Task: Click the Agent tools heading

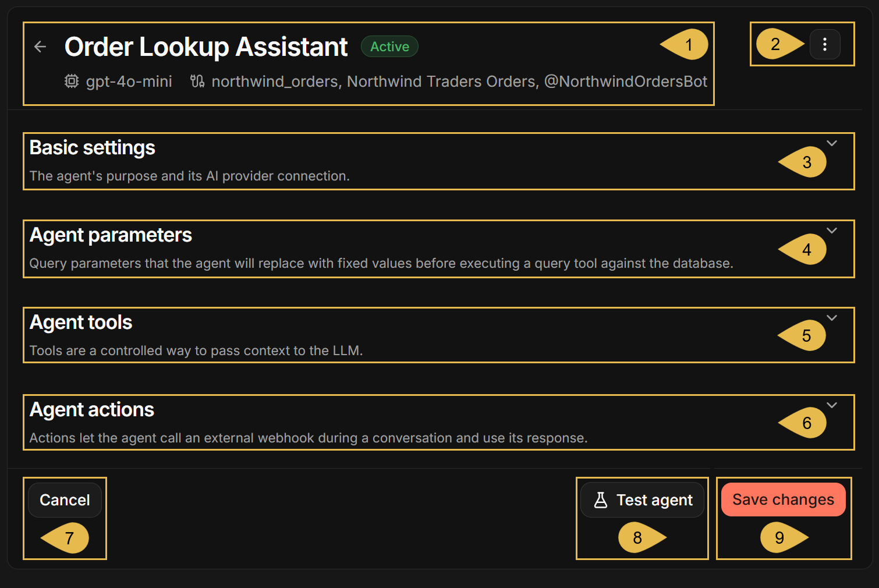Action: 81,323
